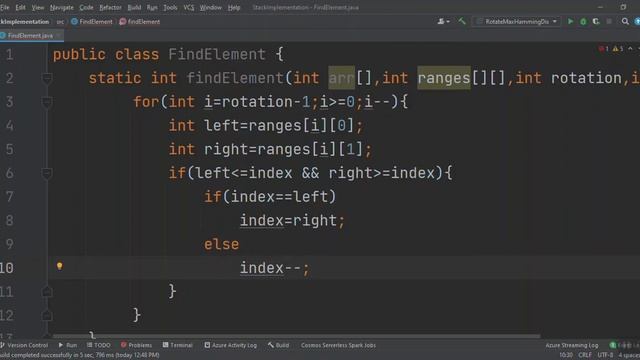
Task: Click line number 5 in the gutter
Action: tap(10, 149)
